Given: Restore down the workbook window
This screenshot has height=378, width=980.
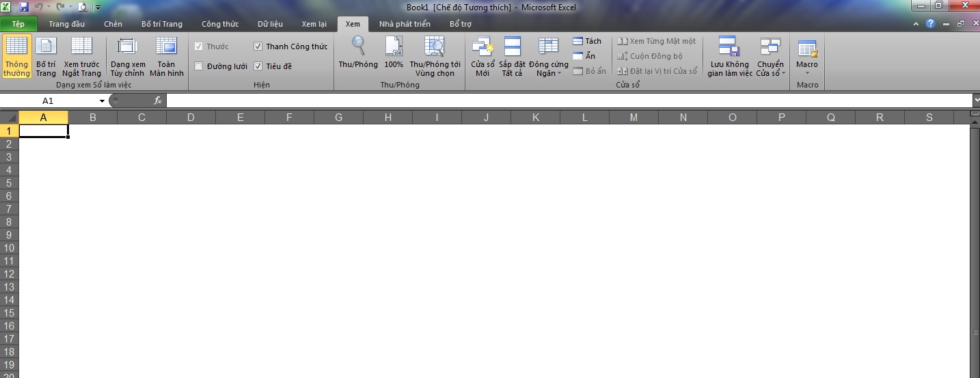Looking at the screenshot, I should click(x=960, y=24).
